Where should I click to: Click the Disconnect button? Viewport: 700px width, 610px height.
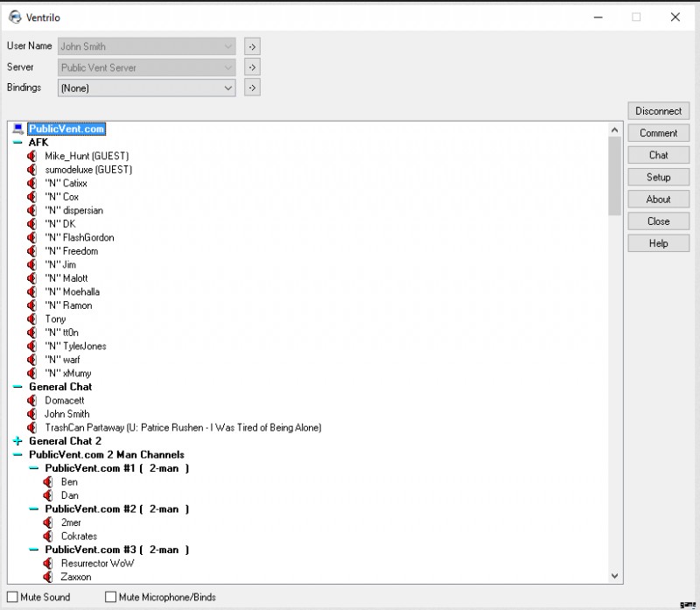(659, 111)
